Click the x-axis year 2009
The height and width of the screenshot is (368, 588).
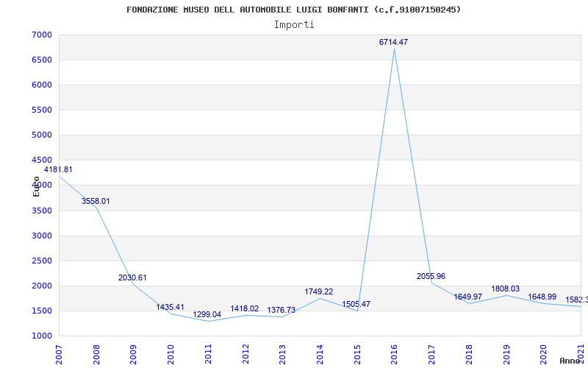tap(133, 355)
